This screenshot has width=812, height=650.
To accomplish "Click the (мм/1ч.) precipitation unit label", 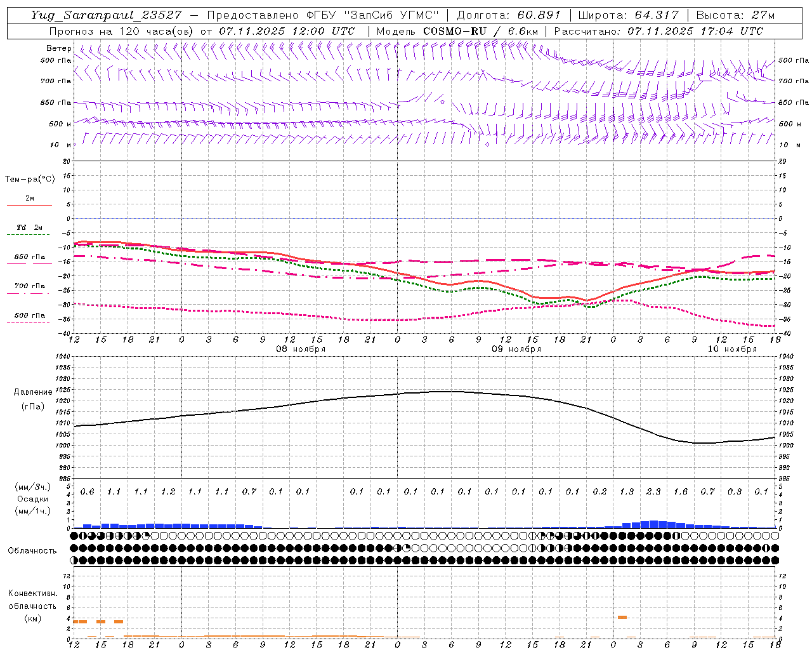I will click(x=33, y=510).
